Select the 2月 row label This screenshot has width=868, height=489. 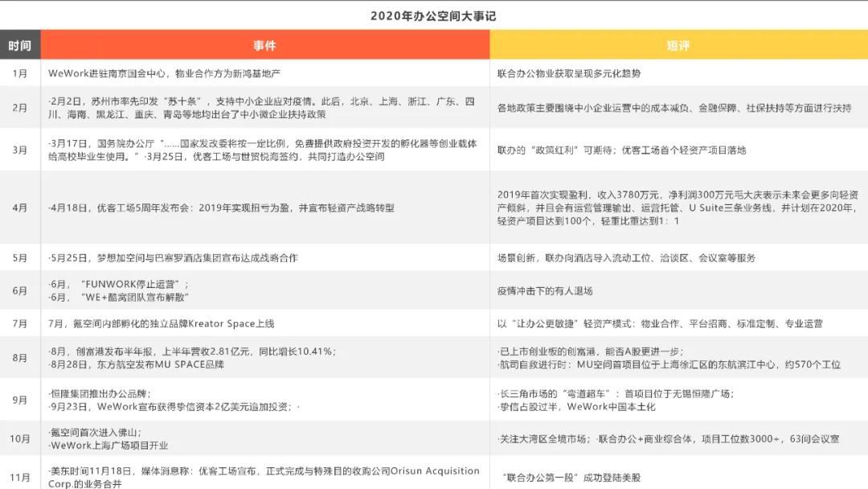point(20,108)
